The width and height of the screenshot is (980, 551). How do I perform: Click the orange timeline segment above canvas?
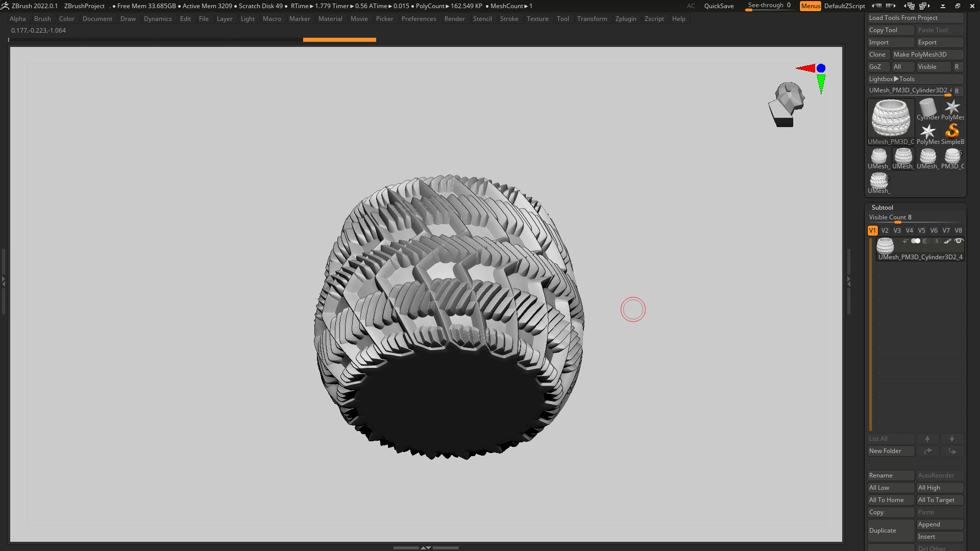[339, 40]
